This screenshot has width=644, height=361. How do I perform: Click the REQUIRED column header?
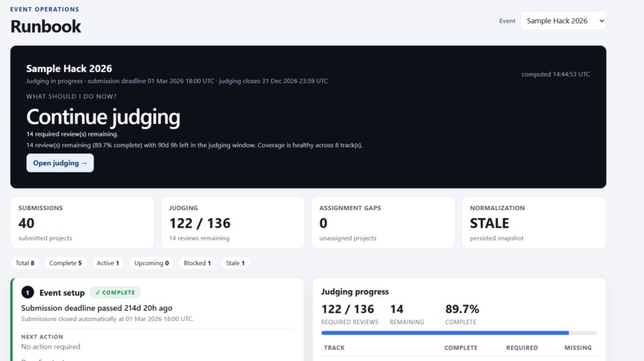522,348
